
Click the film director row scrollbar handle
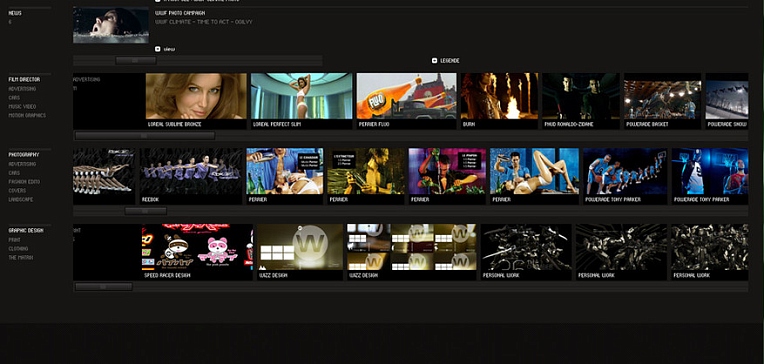point(145,136)
